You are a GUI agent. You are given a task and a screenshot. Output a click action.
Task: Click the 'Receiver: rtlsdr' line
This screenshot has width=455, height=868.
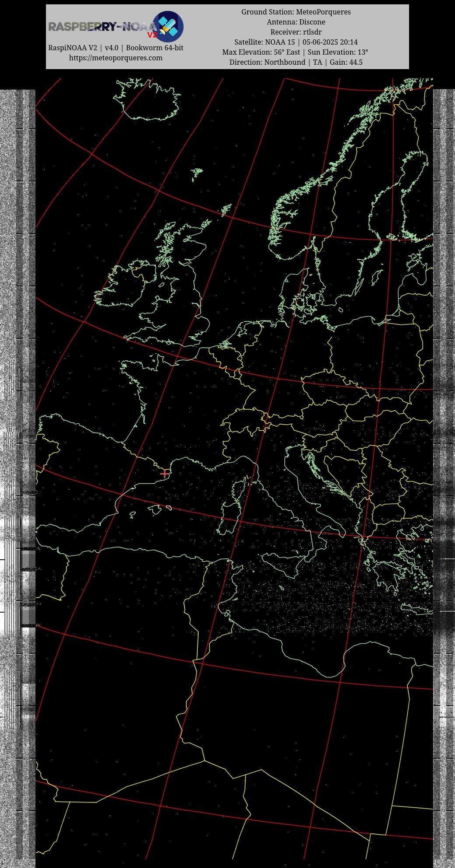click(x=296, y=32)
